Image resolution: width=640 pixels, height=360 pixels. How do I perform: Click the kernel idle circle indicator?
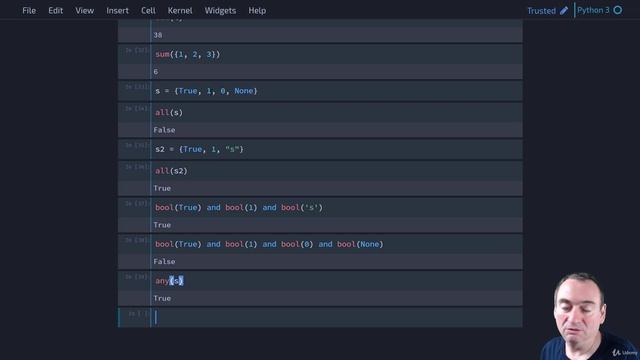[618, 10]
